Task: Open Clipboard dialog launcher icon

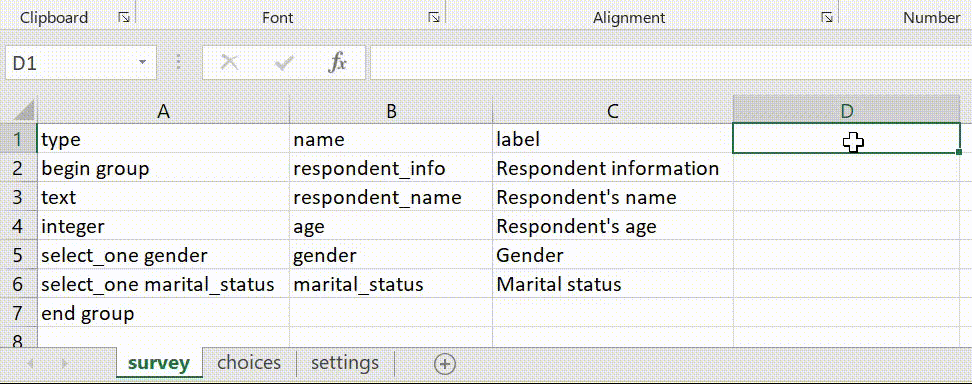Action: click(x=124, y=18)
